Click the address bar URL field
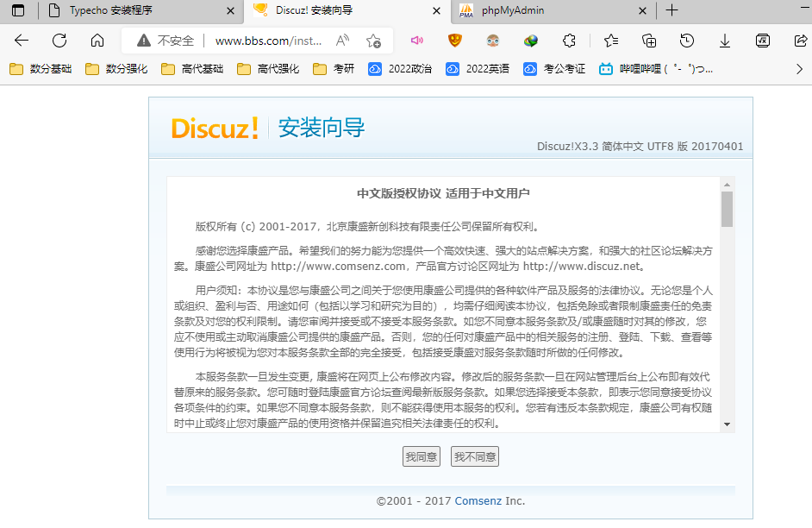Image resolution: width=812 pixels, height=528 pixels. point(267,41)
